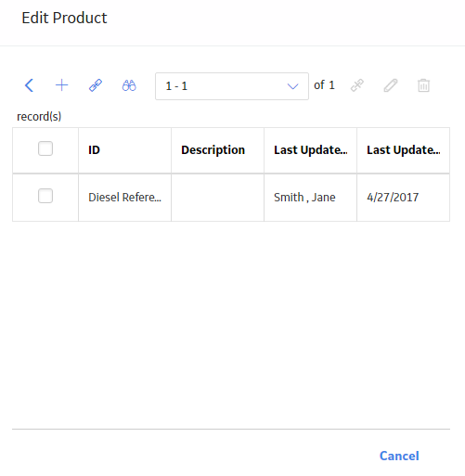Add a new record with plus icon
This screenshot has height=476, width=465.
coord(61,85)
